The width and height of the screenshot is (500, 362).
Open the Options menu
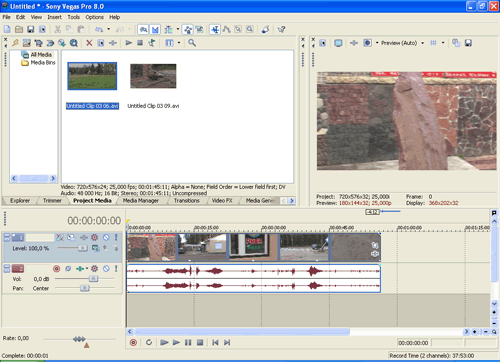coord(94,17)
